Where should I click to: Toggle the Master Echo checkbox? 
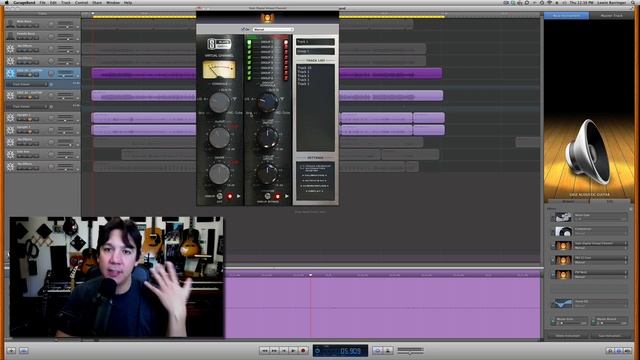pyautogui.click(x=553, y=320)
